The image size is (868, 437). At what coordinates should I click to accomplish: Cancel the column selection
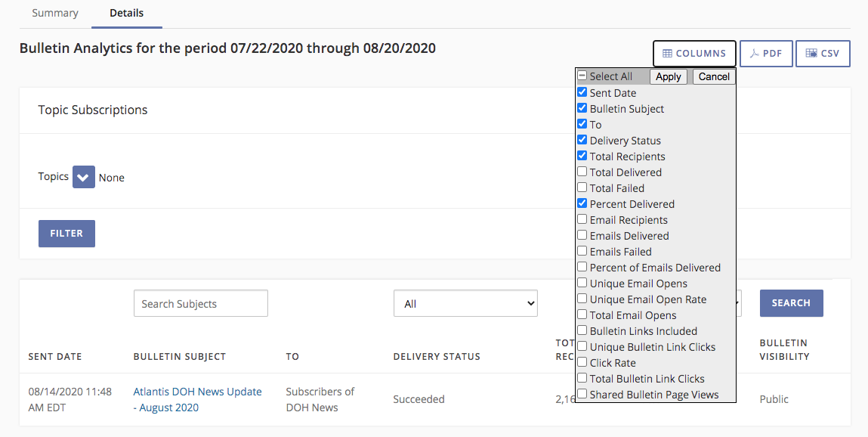click(712, 76)
